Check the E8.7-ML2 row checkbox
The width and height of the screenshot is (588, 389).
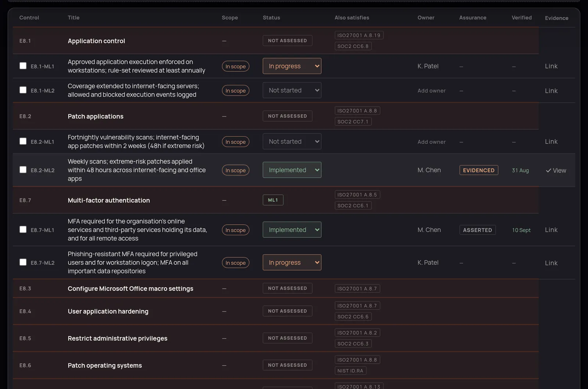pos(23,262)
